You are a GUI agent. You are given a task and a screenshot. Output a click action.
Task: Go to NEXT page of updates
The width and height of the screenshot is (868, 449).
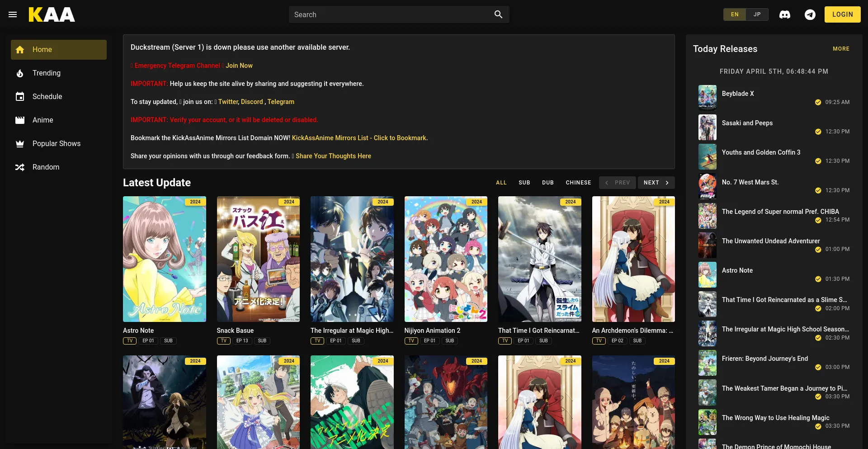coord(656,183)
